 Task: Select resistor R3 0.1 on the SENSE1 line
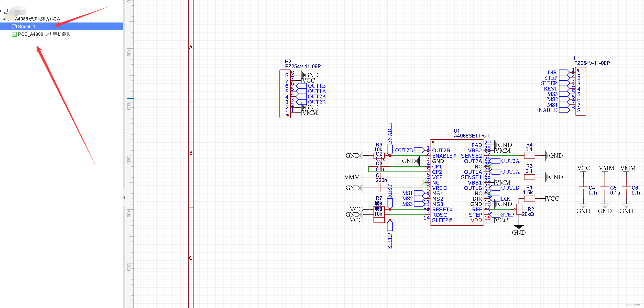(529, 177)
